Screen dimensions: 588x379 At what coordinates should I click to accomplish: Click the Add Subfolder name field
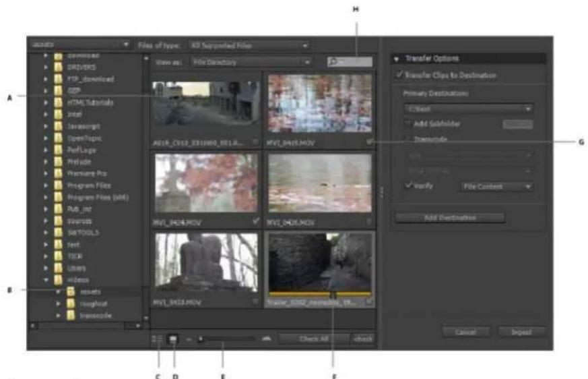coord(517,124)
